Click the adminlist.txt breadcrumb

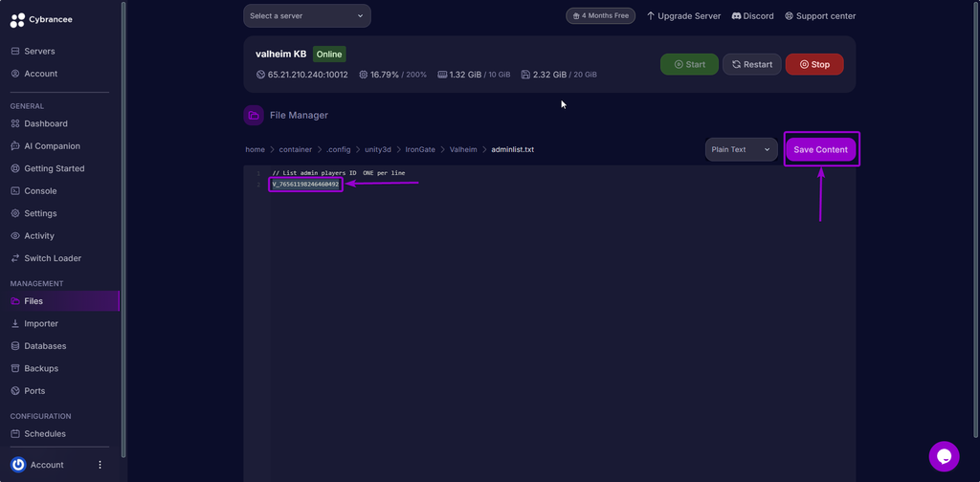click(x=513, y=150)
